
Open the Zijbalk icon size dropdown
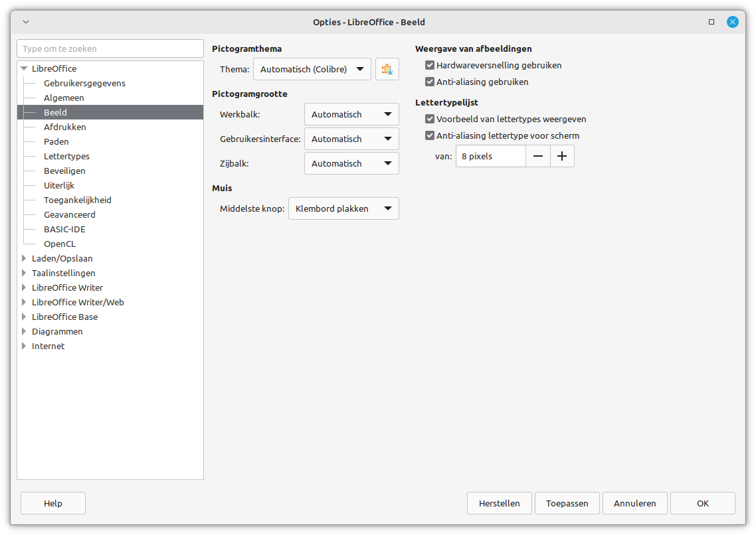tap(351, 164)
